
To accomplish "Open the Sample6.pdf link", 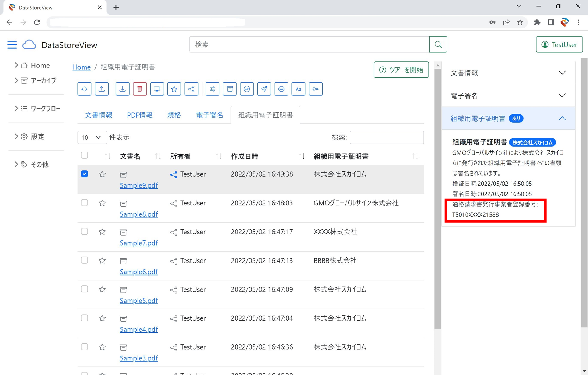I will (x=139, y=272).
